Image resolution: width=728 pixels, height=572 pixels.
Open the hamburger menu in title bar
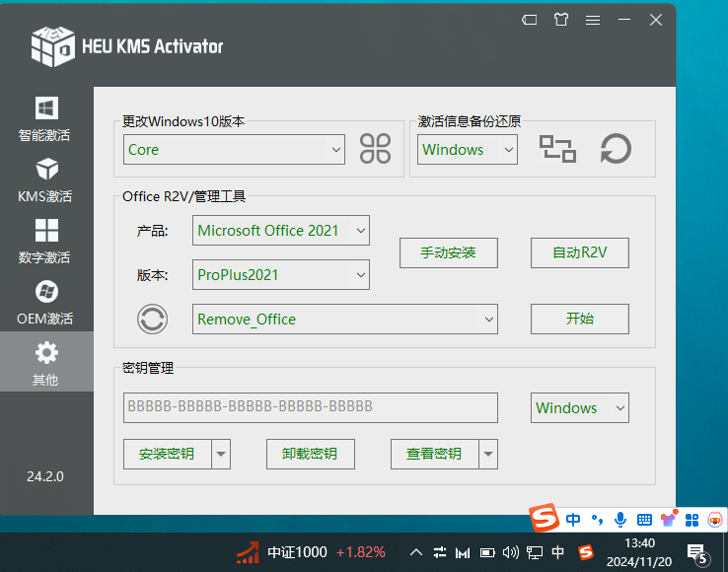point(593,20)
